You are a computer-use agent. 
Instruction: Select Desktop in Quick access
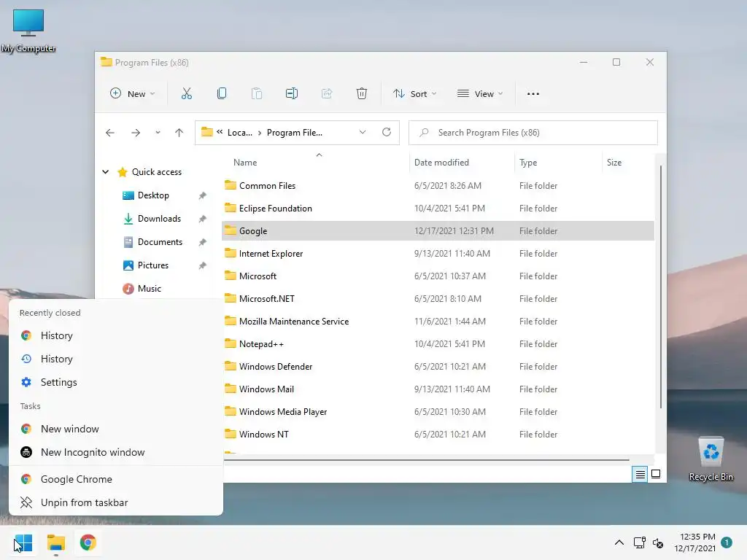coord(153,195)
